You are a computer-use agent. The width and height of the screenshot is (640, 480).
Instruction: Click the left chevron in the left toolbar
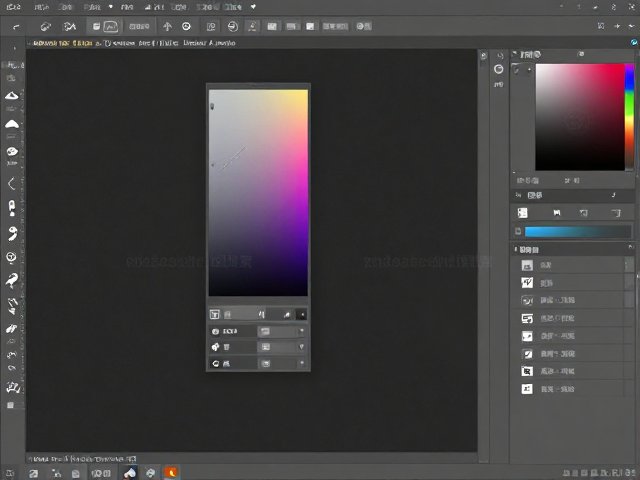point(12,184)
